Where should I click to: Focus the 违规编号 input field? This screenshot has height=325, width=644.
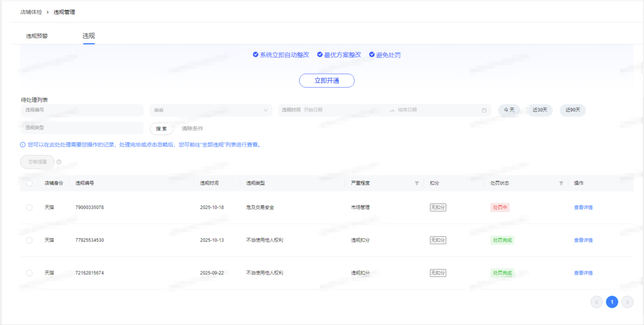click(x=82, y=110)
